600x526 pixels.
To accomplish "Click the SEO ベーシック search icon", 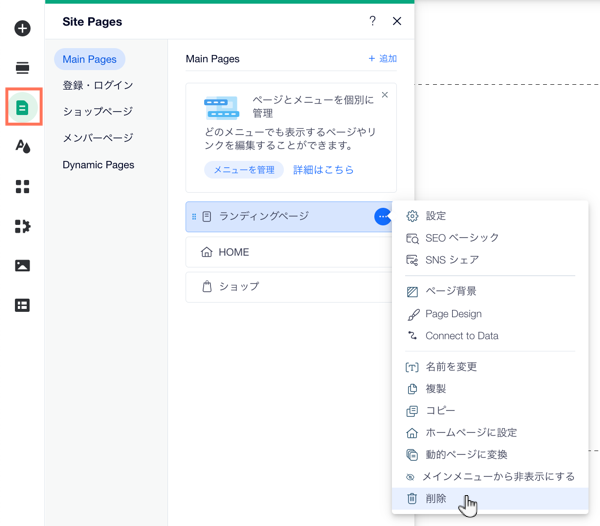I will tap(412, 238).
